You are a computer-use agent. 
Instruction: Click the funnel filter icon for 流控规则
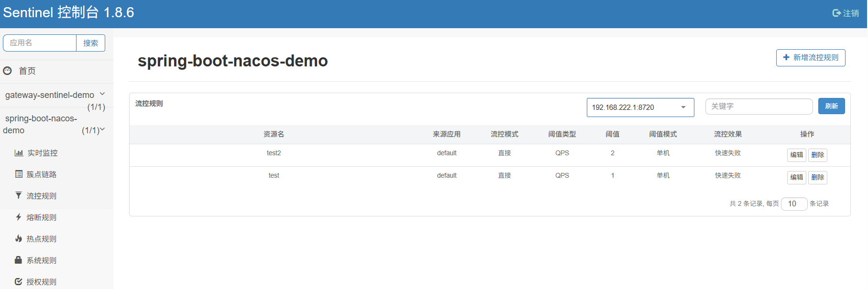tap(18, 195)
